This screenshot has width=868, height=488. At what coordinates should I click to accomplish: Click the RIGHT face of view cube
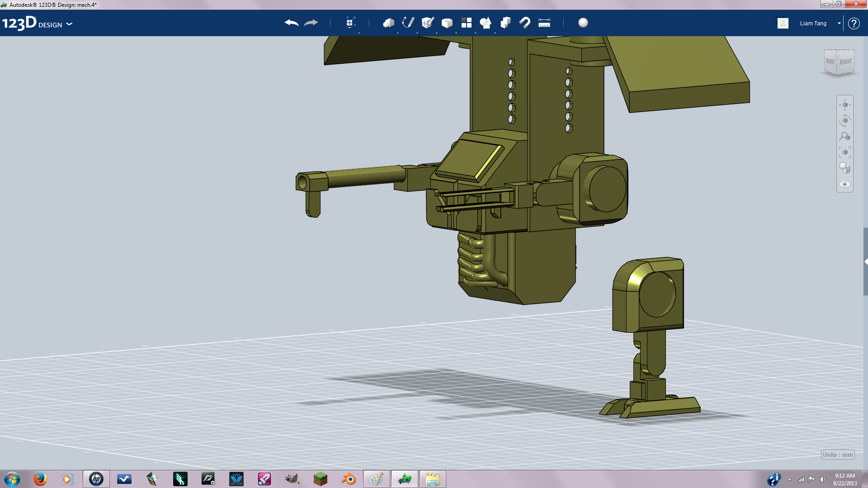click(845, 61)
